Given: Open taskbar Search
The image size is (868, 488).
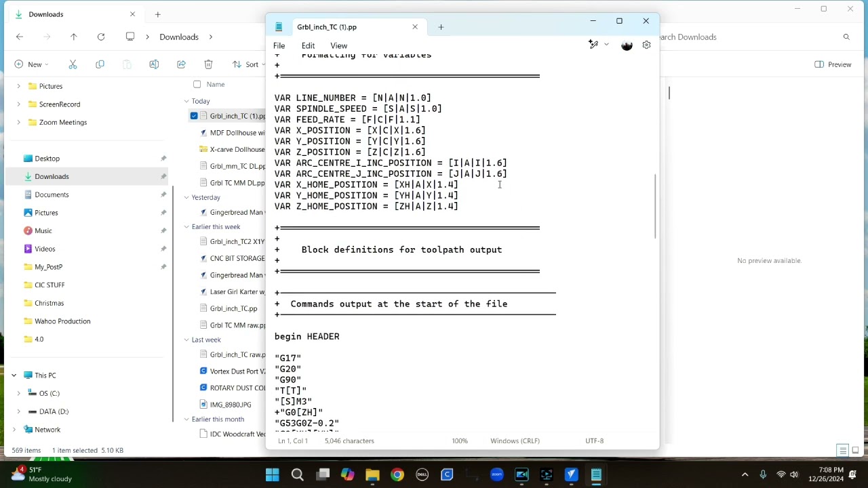Looking at the screenshot, I should coord(297,474).
